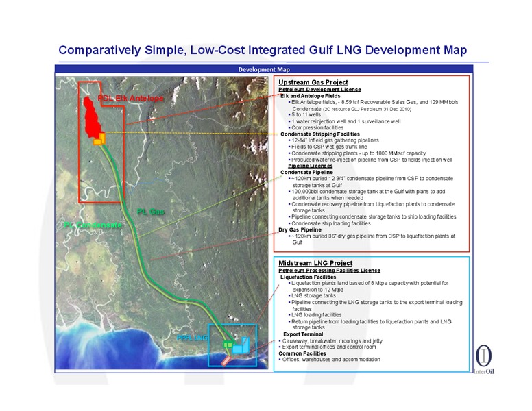The height and width of the screenshot is (411, 532).
Task: Click 'Causeway, breakwater, moorings and jetty' bullet
Action: [x=330, y=341]
